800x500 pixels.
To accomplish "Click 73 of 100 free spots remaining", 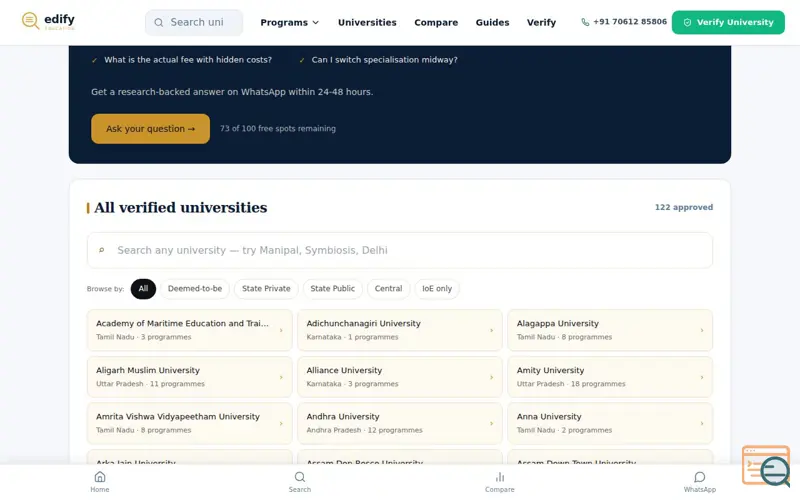I will click(x=278, y=129).
